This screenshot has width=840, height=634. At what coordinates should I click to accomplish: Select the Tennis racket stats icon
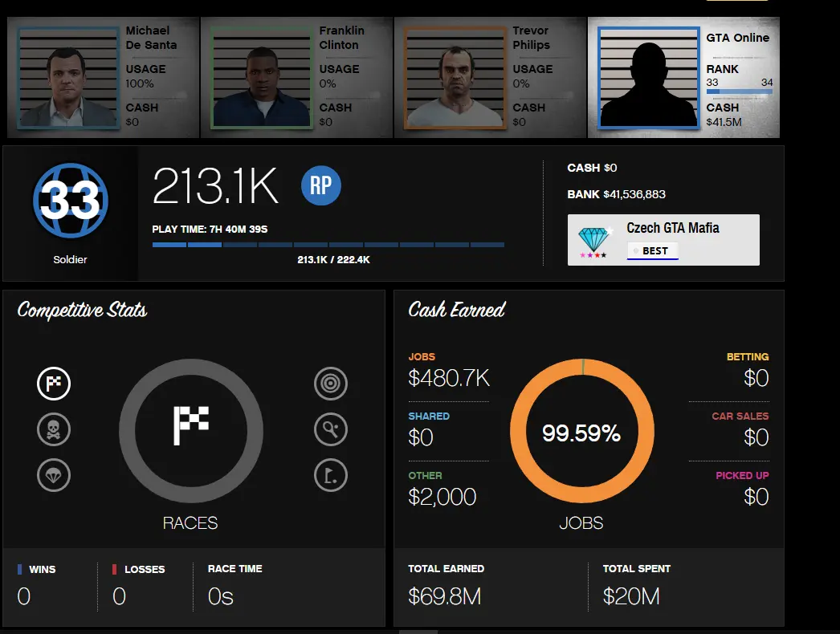point(331,429)
